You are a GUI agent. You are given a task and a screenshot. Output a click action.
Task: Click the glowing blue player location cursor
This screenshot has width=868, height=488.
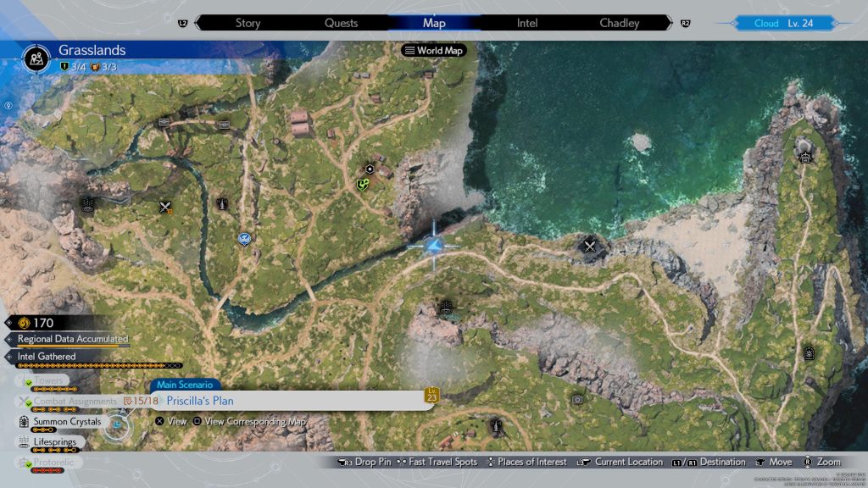click(x=435, y=246)
